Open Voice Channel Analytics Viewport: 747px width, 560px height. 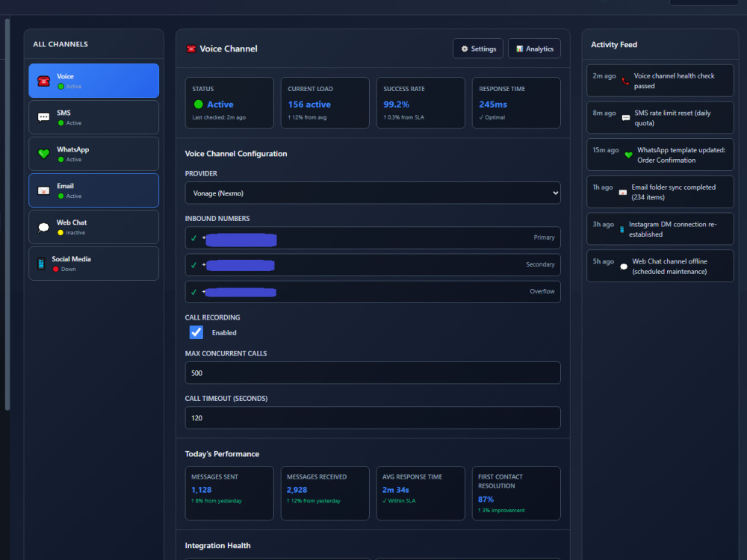pyautogui.click(x=535, y=49)
